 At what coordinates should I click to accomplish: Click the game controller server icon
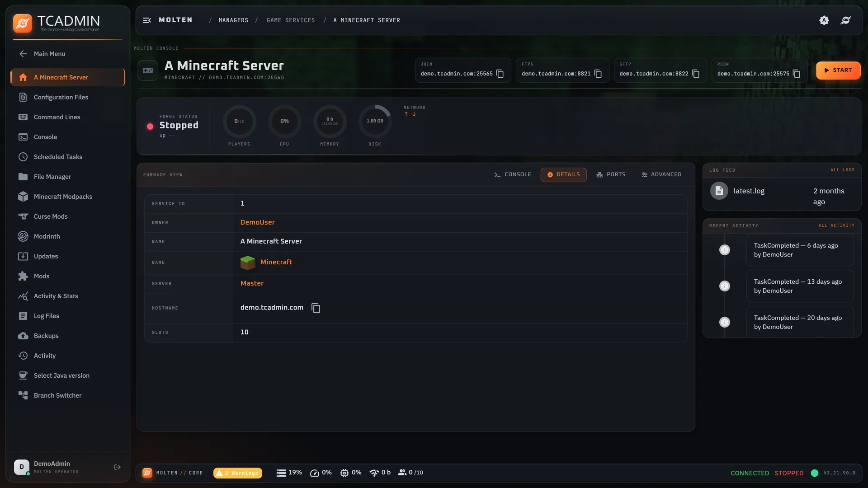click(148, 70)
